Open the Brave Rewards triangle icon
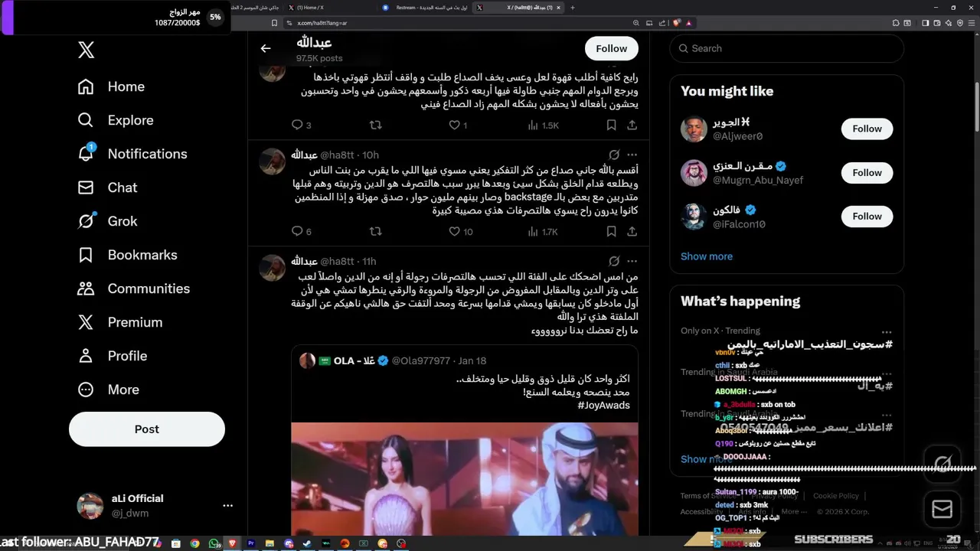The height and width of the screenshot is (551, 980). 689,23
